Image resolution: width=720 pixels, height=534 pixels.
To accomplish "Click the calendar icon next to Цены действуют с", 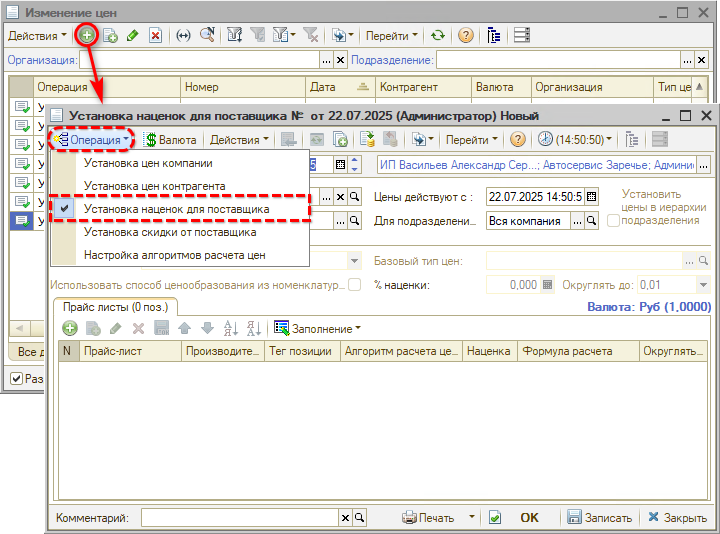I will pos(592,196).
